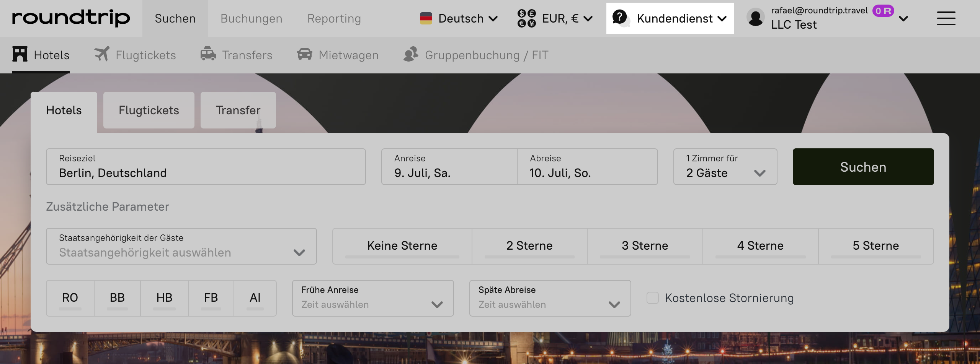Viewport: 980px width, 364px height.
Task: Click the user profile avatar icon
Action: [756, 18]
